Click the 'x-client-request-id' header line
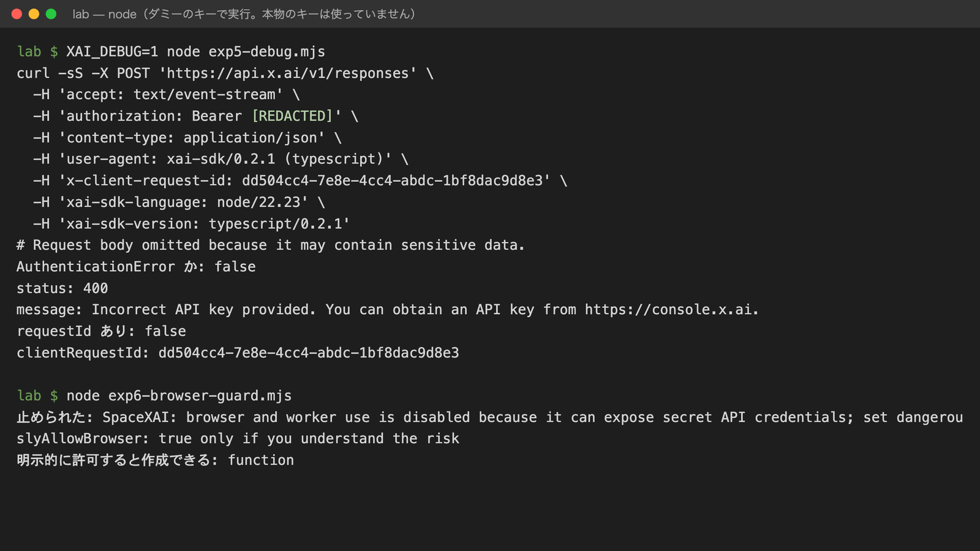 pos(300,181)
